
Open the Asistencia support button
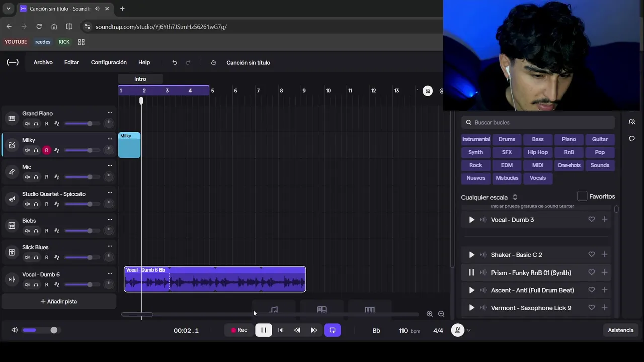pyautogui.click(x=621, y=330)
